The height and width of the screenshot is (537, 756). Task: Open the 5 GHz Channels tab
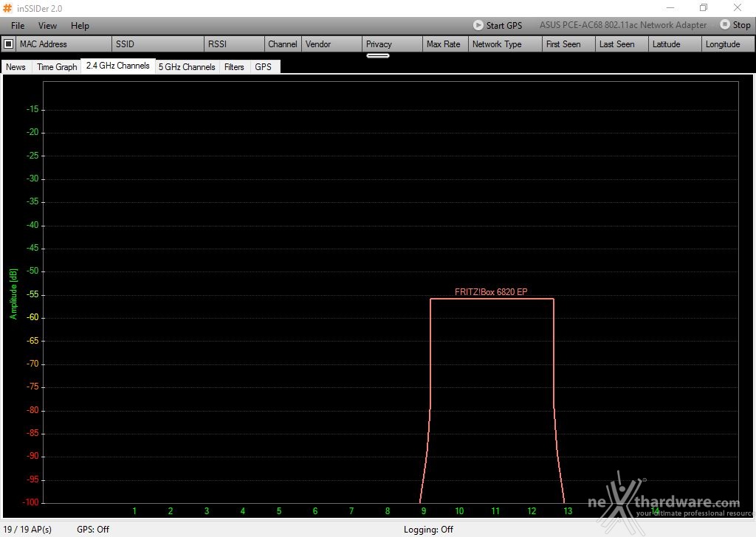187,67
